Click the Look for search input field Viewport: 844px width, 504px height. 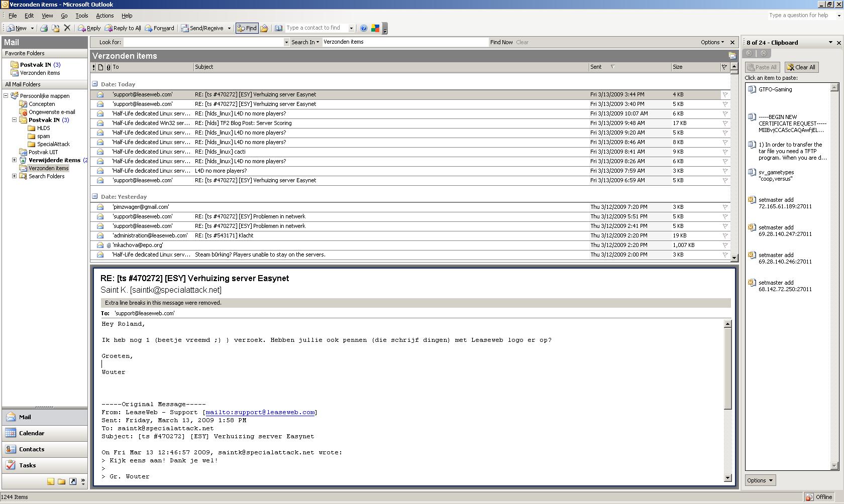[203, 42]
